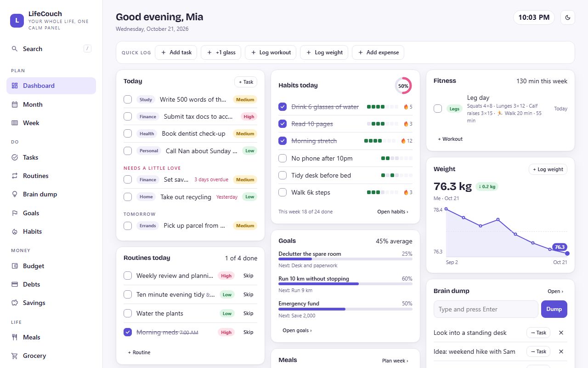
Task: Click the Brain dump lightbulb icon
Action: click(x=15, y=194)
